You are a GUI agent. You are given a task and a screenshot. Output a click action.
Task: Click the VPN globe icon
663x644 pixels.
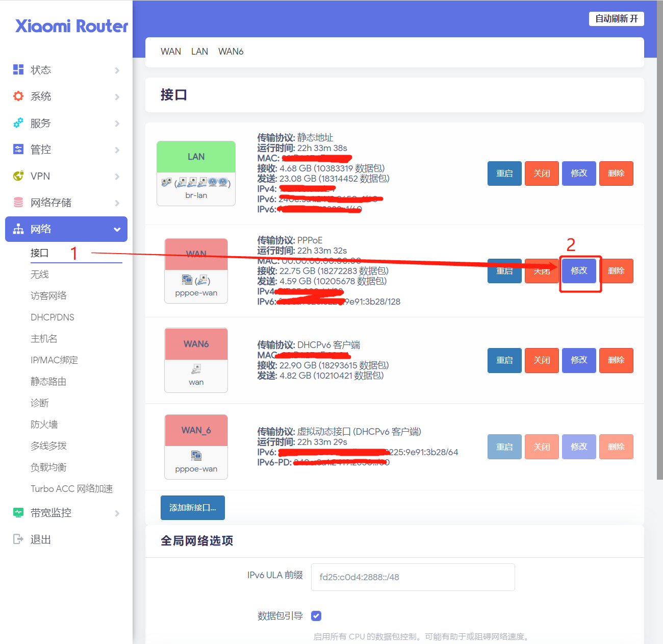[18, 176]
